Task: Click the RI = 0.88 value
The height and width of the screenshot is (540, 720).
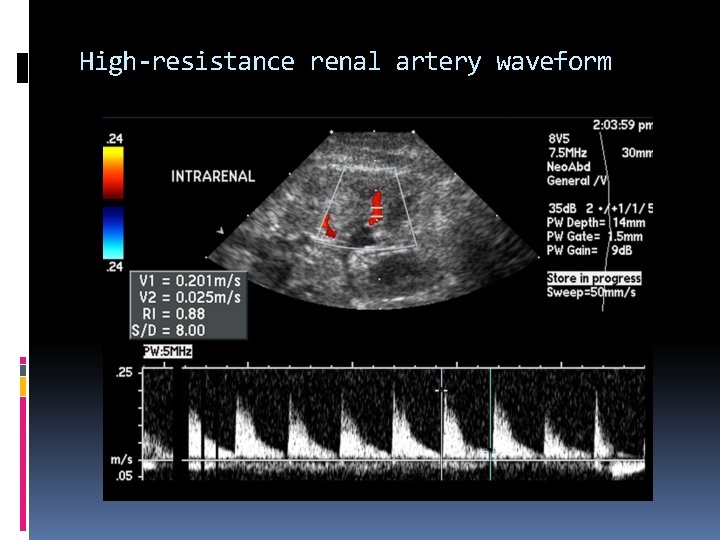Action: [x=174, y=314]
